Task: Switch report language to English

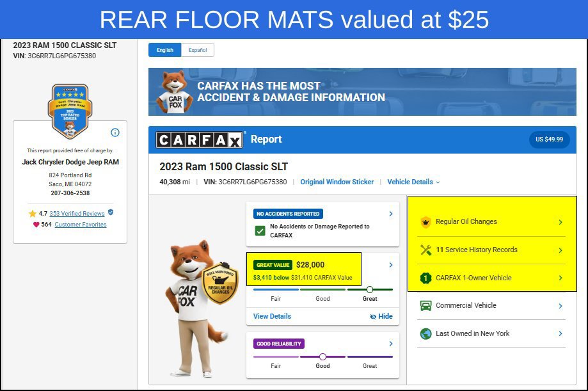Action: (165, 50)
